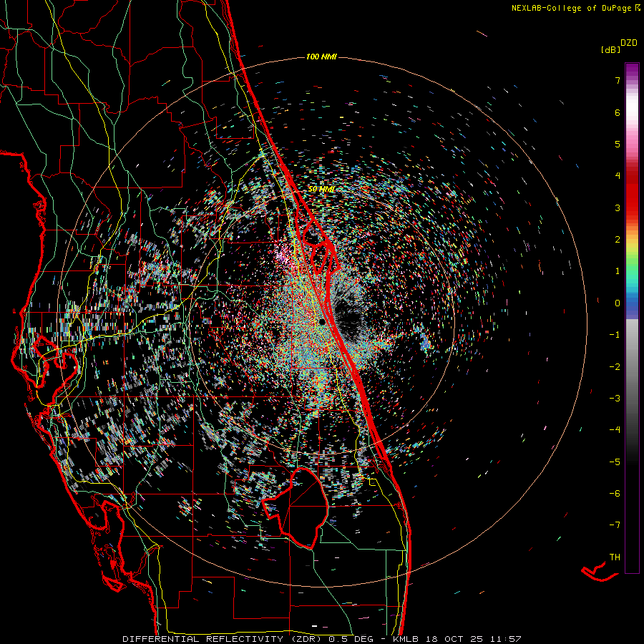
Task: Click the 0.5 DEG elevation text
Action: 351,639
